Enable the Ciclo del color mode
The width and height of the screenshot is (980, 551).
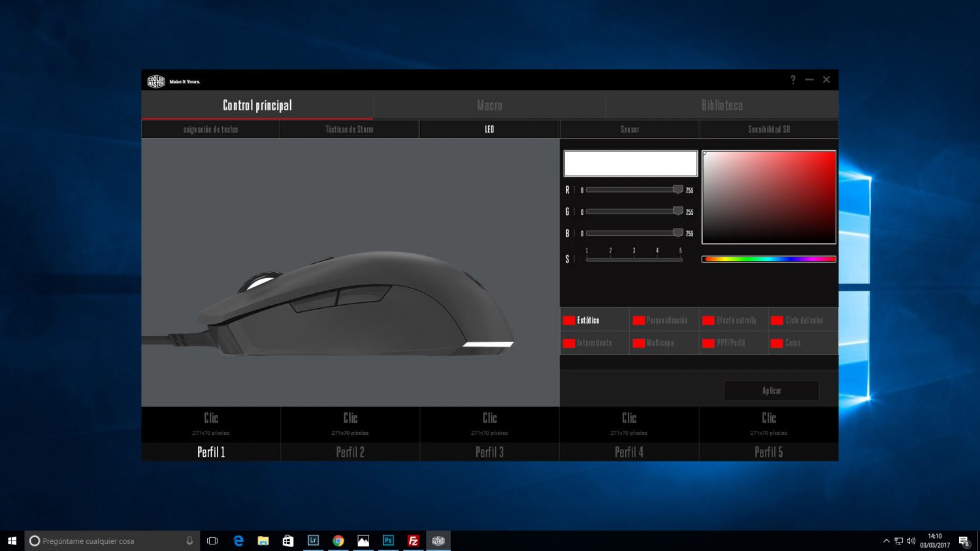coord(804,321)
